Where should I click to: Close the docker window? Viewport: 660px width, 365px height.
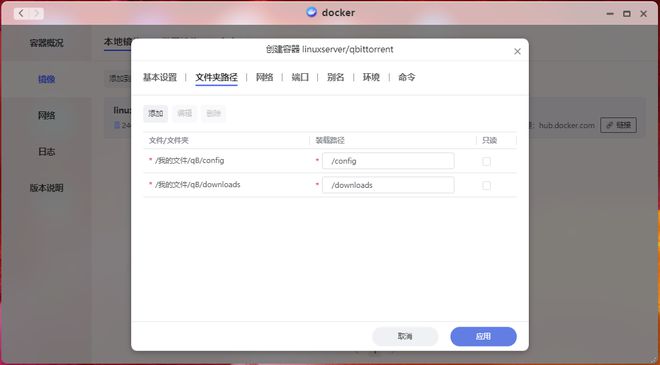click(644, 13)
